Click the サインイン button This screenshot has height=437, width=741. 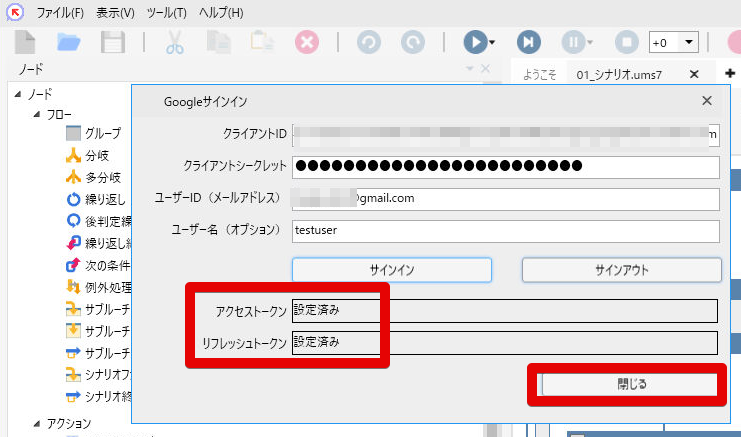[392, 270]
